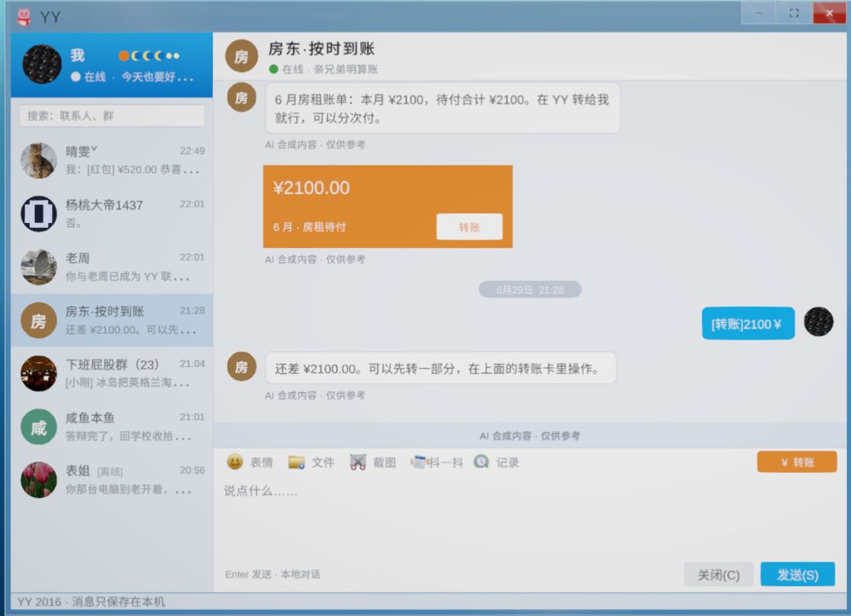Open the chat with 晴雯
This screenshot has height=616, width=851.
tap(112, 161)
